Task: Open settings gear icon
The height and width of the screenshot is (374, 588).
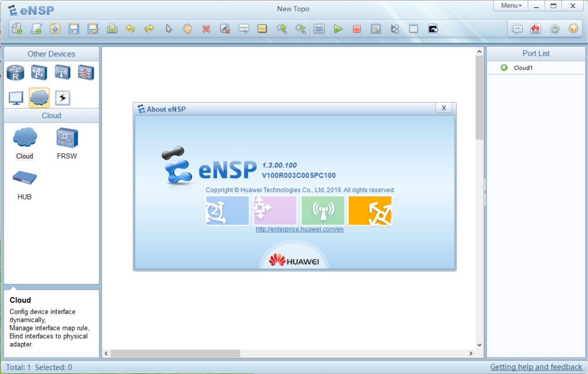Action: [x=555, y=29]
